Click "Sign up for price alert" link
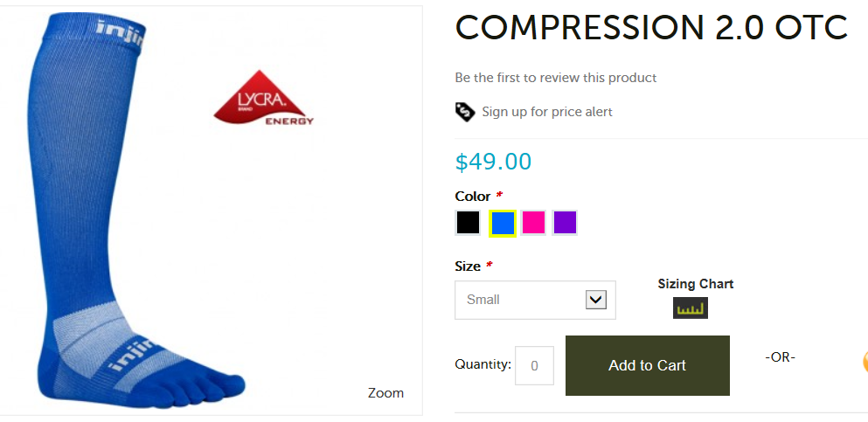 (x=546, y=112)
